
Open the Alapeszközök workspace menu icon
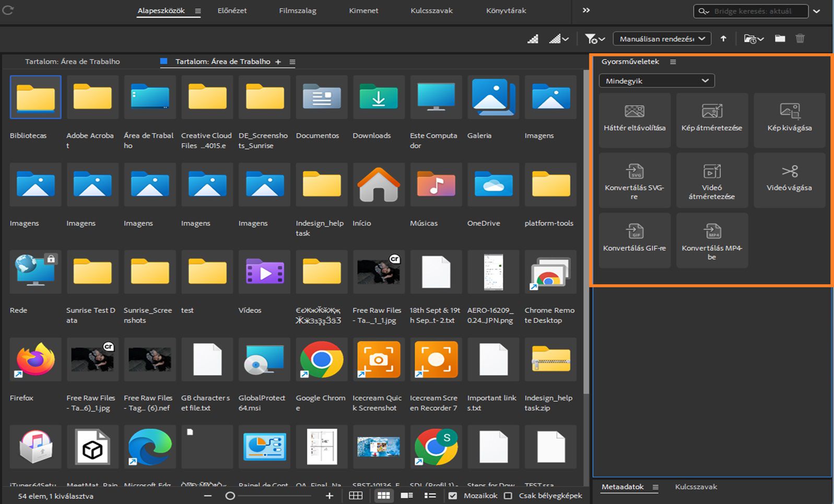[197, 11]
